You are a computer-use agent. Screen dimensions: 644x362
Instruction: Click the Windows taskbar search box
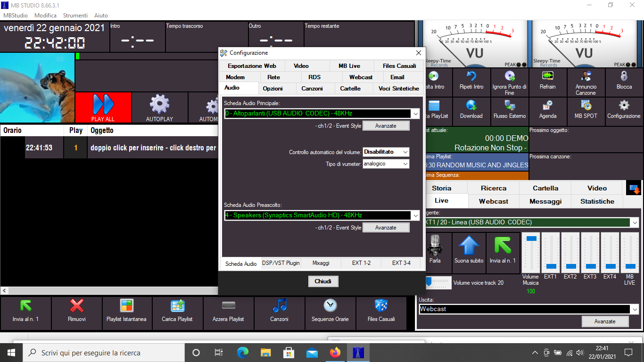103,353
